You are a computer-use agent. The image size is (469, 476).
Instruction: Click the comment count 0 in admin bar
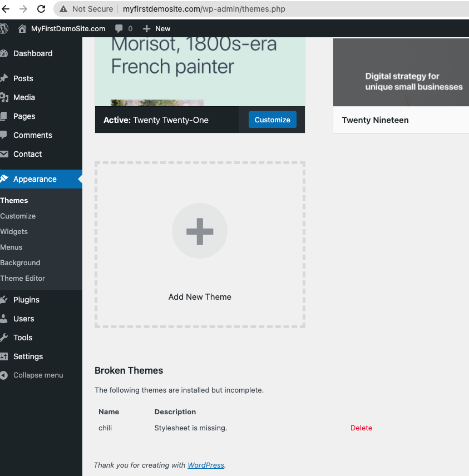click(130, 28)
